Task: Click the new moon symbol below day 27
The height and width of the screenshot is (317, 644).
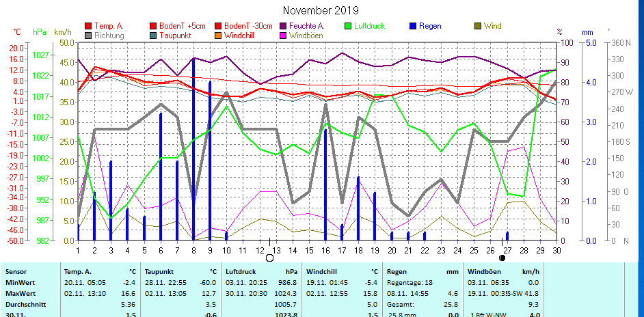Action: point(502,258)
